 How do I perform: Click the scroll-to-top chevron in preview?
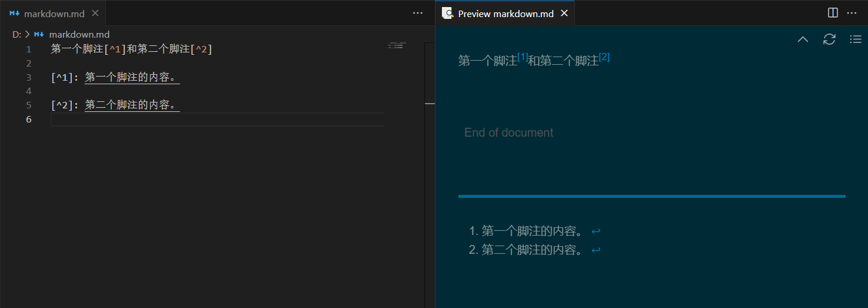(803, 39)
